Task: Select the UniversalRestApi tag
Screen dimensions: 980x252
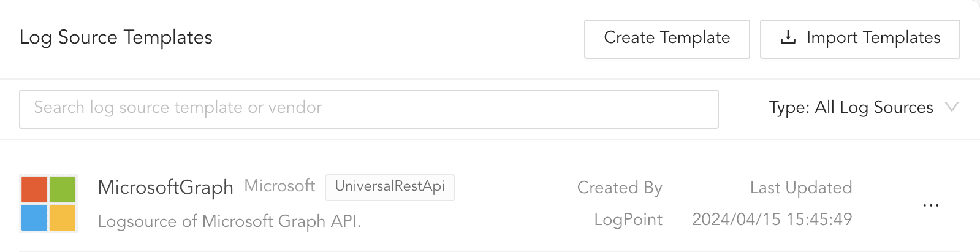Action: click(390, 186)
